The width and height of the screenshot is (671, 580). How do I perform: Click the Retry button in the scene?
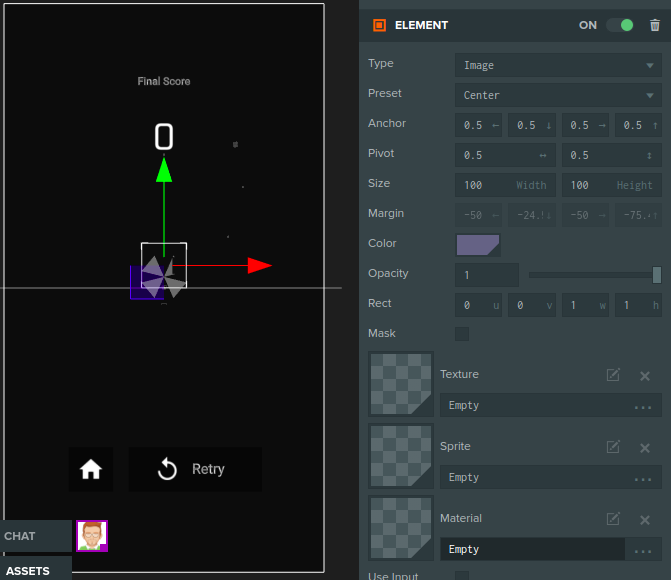[195, 469]
